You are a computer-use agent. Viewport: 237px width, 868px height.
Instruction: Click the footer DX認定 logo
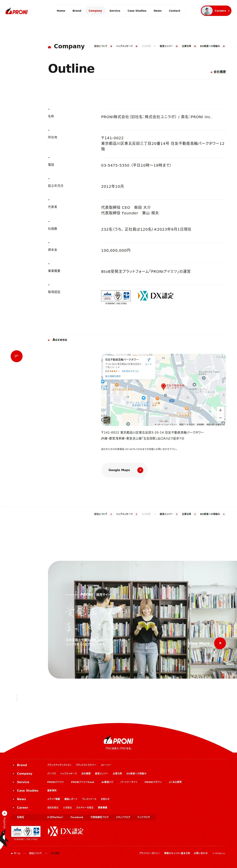66,831
